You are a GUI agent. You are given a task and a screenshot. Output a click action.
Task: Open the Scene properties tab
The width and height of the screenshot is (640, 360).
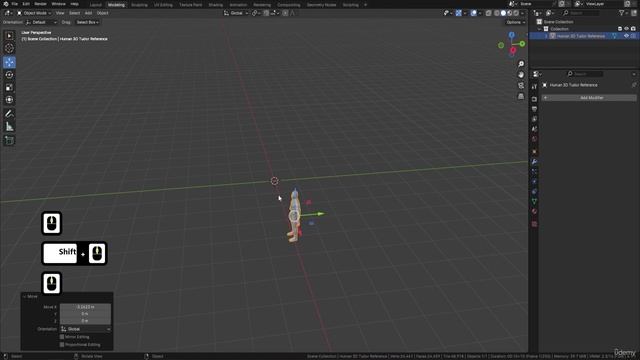[x=534, y=129]
